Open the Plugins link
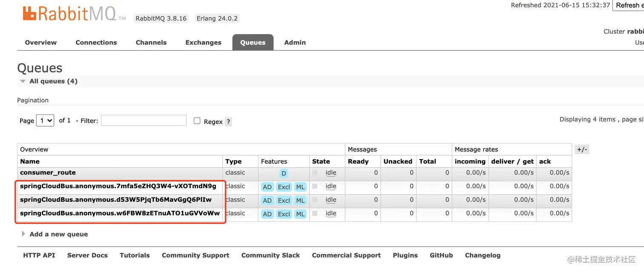This screenshot has width=644, height=272. [x=405, y=255]
